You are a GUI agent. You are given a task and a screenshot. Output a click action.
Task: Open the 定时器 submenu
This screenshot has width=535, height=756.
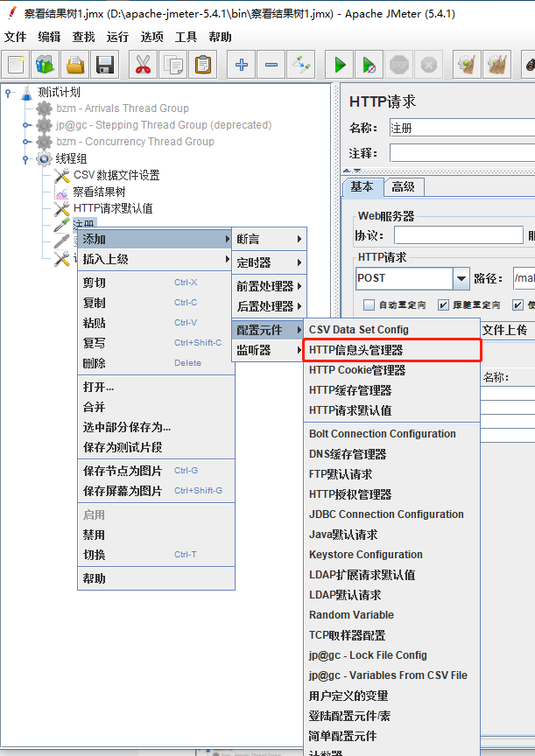(x=269, y=262)
